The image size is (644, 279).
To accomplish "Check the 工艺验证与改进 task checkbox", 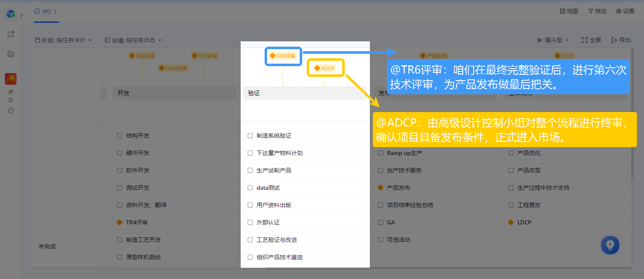I will [x=250, y=240].
